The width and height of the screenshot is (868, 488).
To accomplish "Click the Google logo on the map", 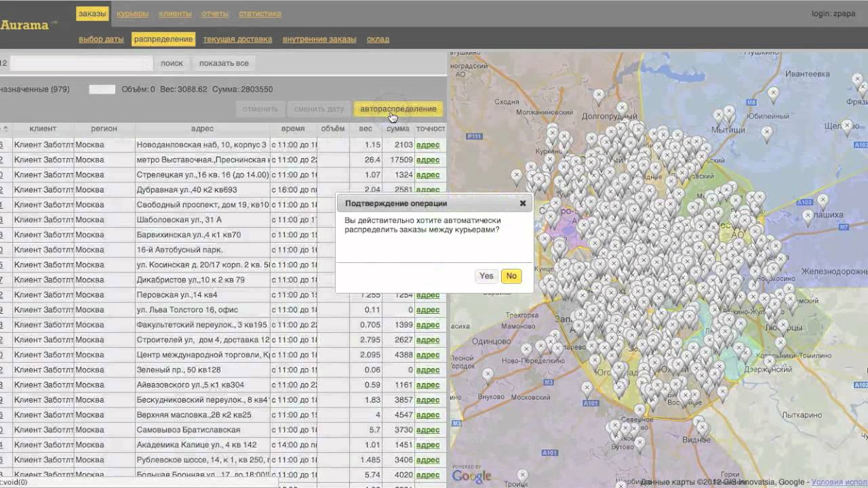I will point(471,476).
